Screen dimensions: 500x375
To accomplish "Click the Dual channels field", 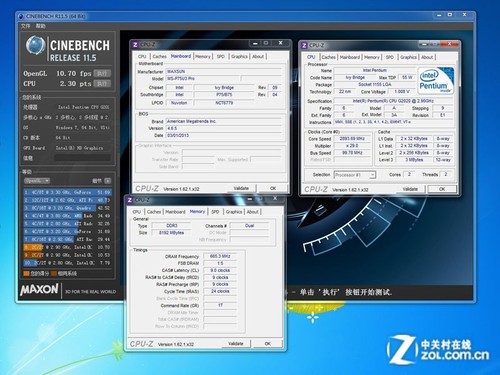I will click(249, 226).
